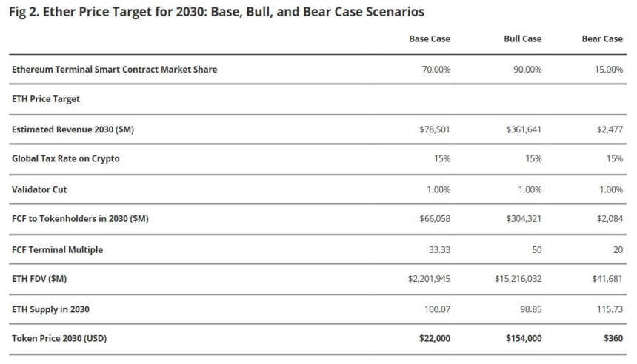Viewport: 637px width, 364px height.
Task: Click the 90.00% bull case market share value
Action: 527,69
